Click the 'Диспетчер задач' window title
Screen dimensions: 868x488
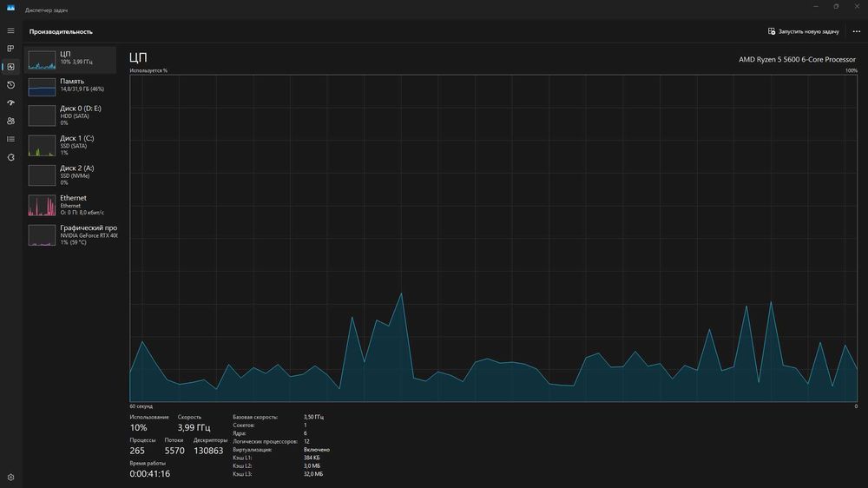[47, 10]
